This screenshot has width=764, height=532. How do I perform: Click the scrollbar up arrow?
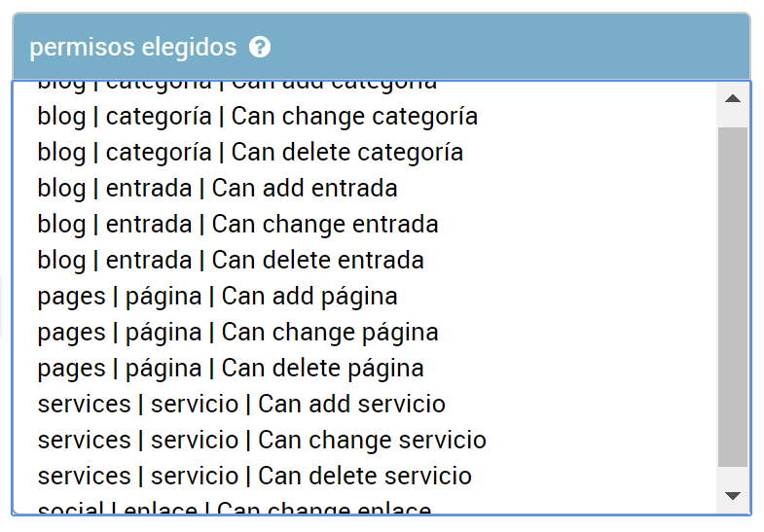point(732,99)
